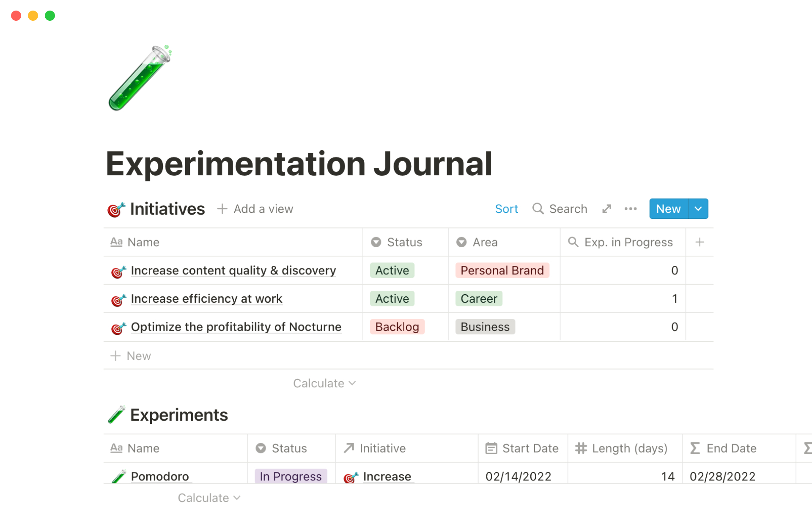Open the three-dots more options menu
The image size is (812, 508).
630,209
